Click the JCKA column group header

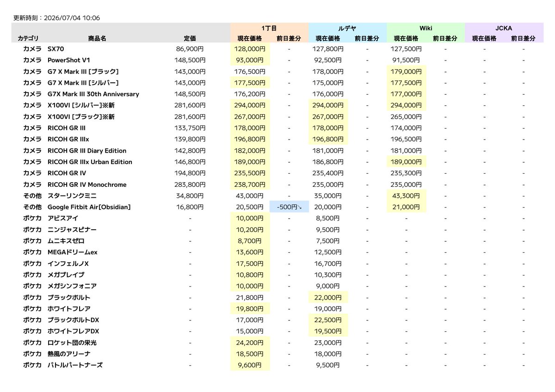coord(504,28)
